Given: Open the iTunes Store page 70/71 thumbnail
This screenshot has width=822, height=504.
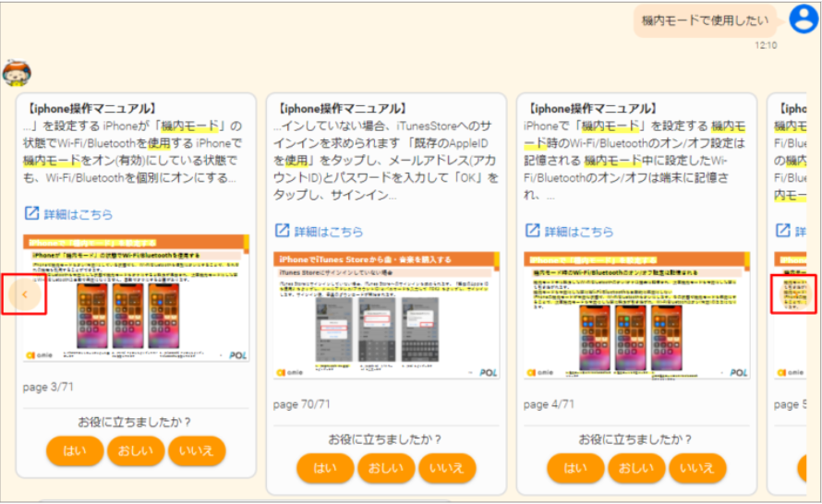Looking at the screenshot, I should pos(386,315).
